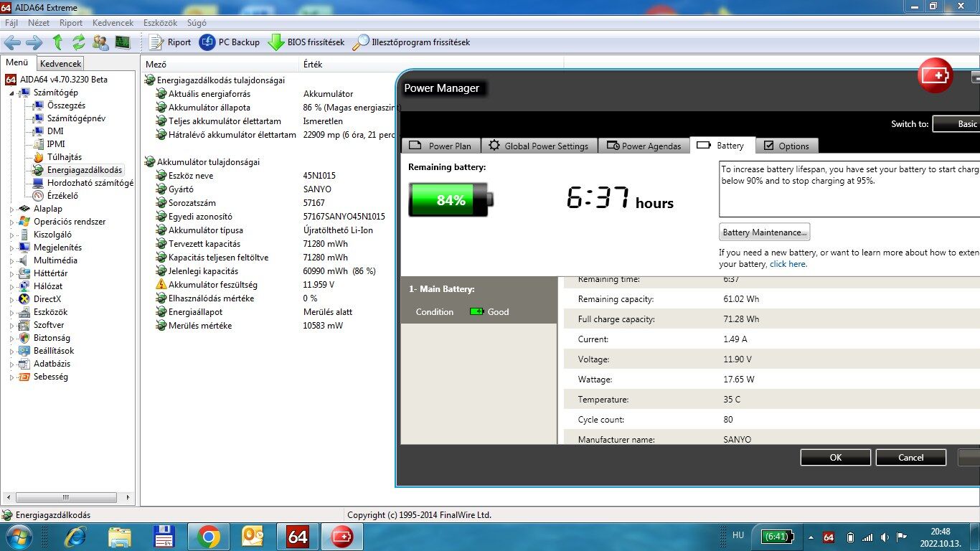Viewport: 980px width, 551px height.
Task: Expand the Hálózat tree node
Action: pos(11,286)
